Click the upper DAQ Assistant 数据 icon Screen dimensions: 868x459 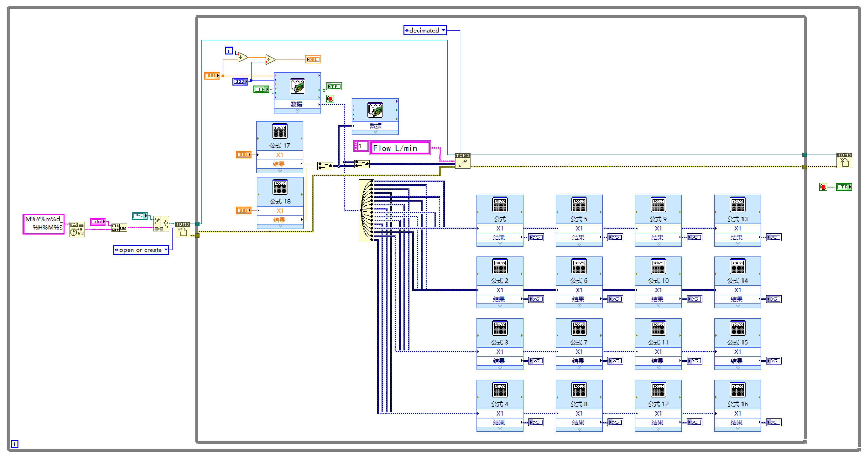pos(297,86)
